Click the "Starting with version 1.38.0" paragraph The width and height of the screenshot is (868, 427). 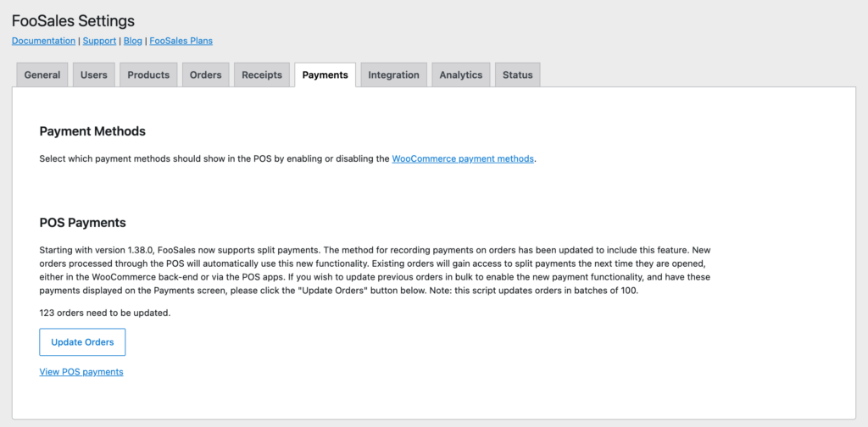pos(375,270)
